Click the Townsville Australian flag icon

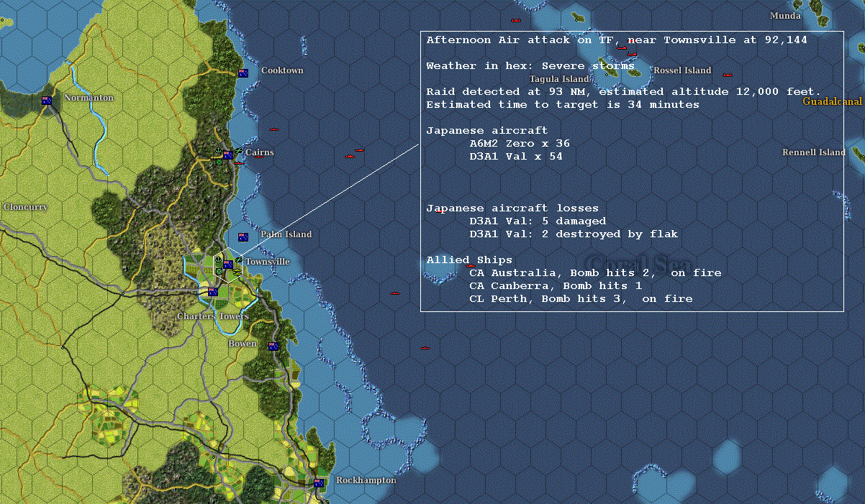(228, 265)
